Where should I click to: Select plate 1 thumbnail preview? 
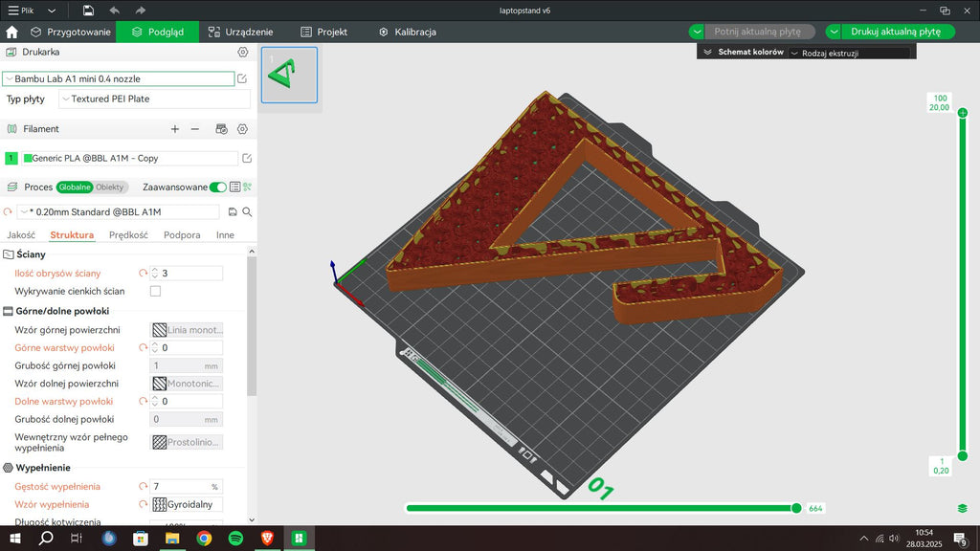point(289,75)
